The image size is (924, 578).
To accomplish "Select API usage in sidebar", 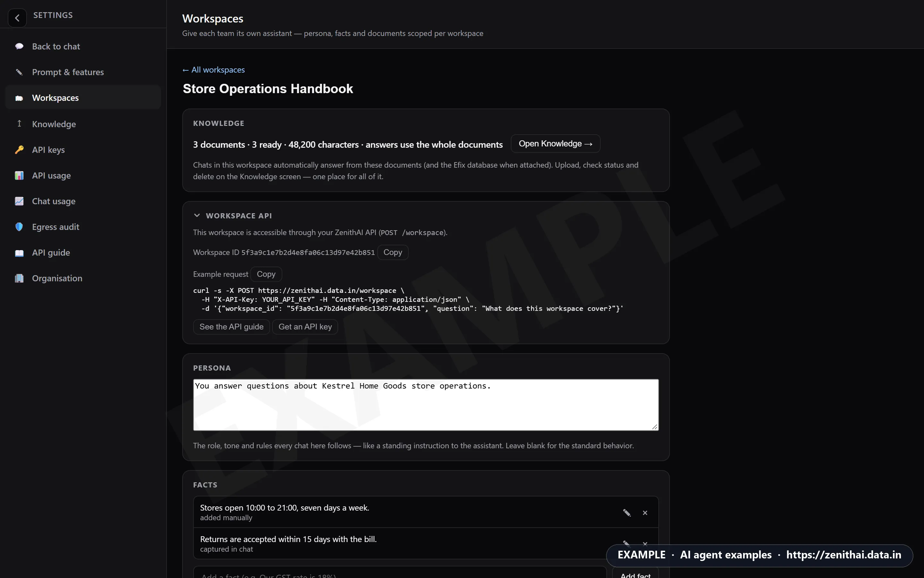I will coord(83,175).
